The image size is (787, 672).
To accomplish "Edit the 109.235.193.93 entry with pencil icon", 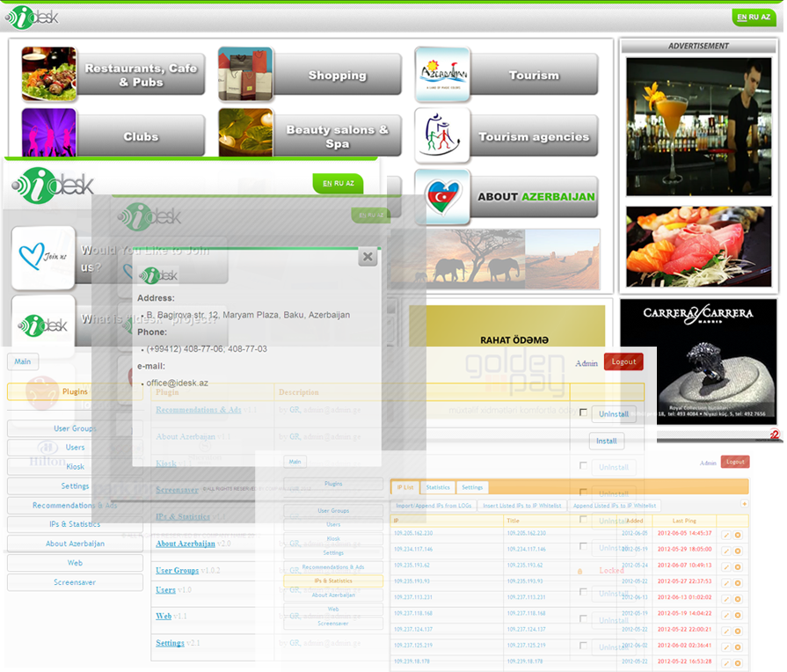I will [x=726, y=584].
